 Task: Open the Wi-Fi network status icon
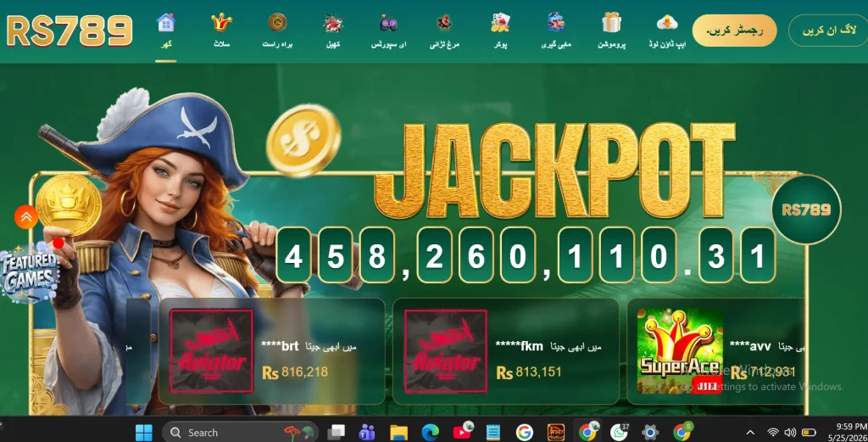[x=773, y=432]
